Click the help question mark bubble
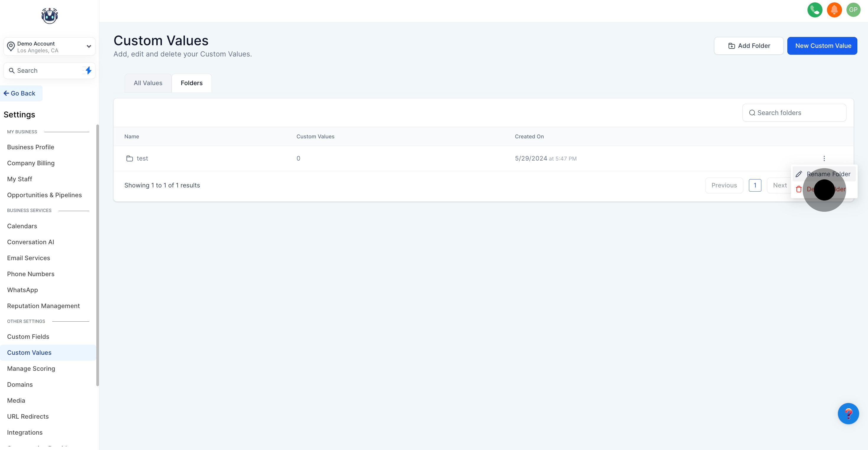Screen dimensions: 868x450 click(848, 414)
